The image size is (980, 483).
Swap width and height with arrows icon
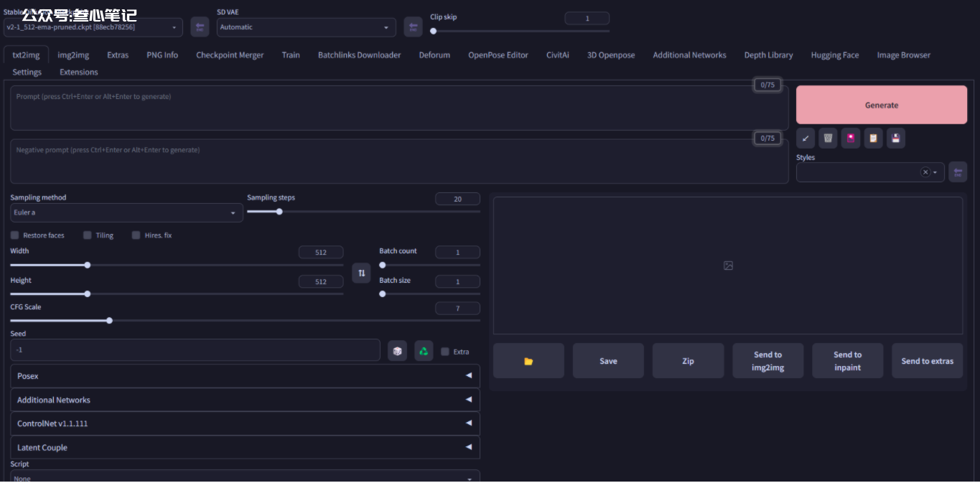[x=362, y=273]
